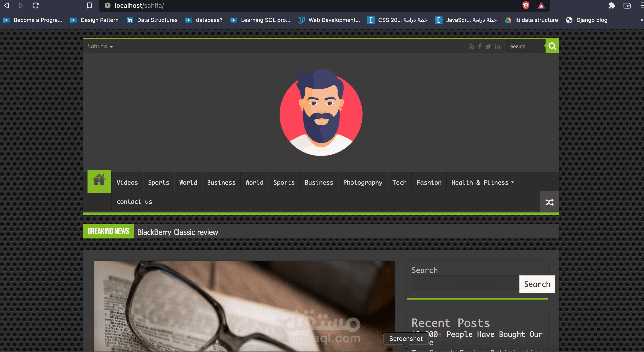This screenshot has height=352, width=644.
Task: Open the 'Learning SQL pro...' bookmark
Action: tap(260, 20)
